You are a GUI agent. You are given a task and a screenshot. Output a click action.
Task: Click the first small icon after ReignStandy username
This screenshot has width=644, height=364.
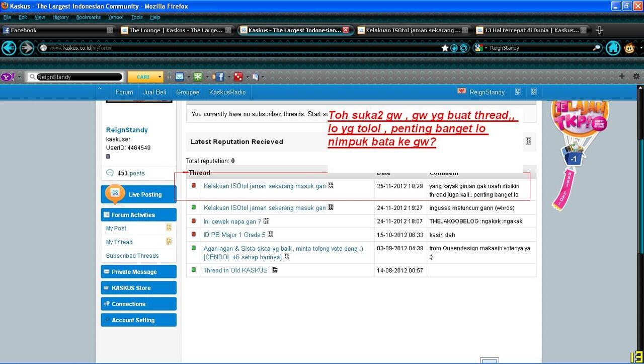[x=518, y=92]
